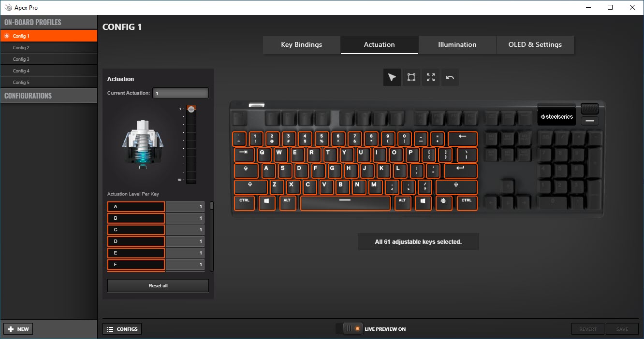Click the select-all expand arrows icon
This screenshot has width=644, height=339.
click(x=431, y=77)
